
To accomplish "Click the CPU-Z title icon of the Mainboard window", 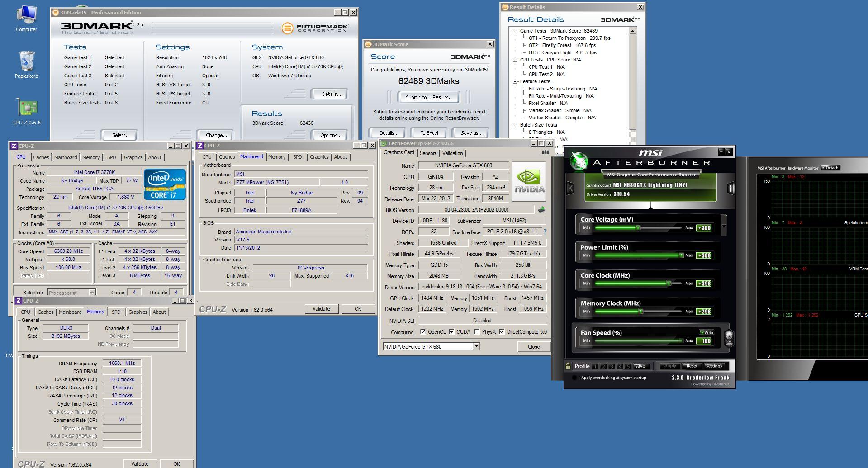I will [200, 146].
